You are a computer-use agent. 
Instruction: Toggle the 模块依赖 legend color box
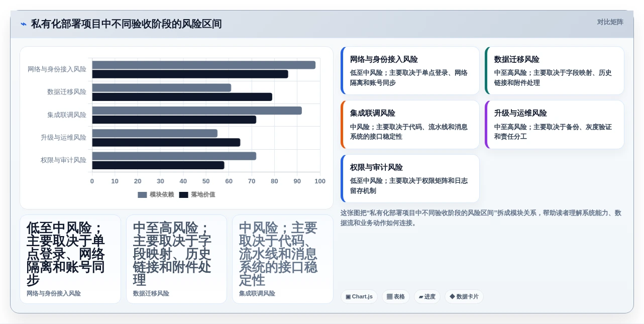pyautogui.click(x=142, y=195)
